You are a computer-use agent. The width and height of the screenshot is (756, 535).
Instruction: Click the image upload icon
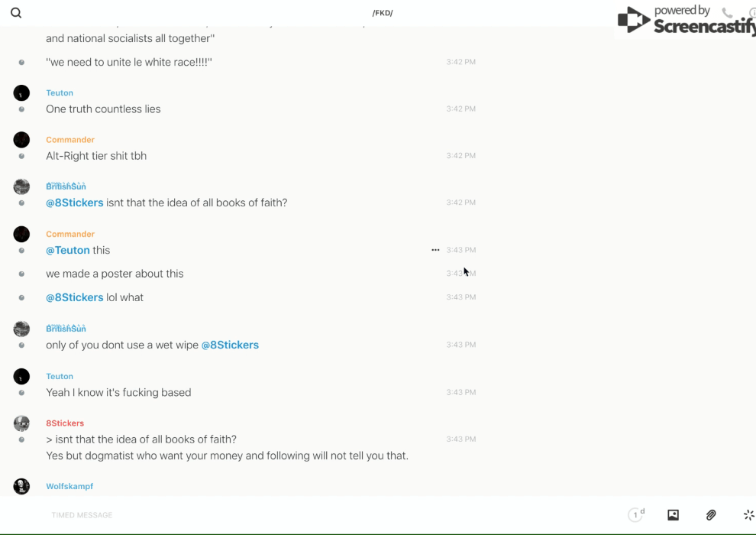pos(673,515)
